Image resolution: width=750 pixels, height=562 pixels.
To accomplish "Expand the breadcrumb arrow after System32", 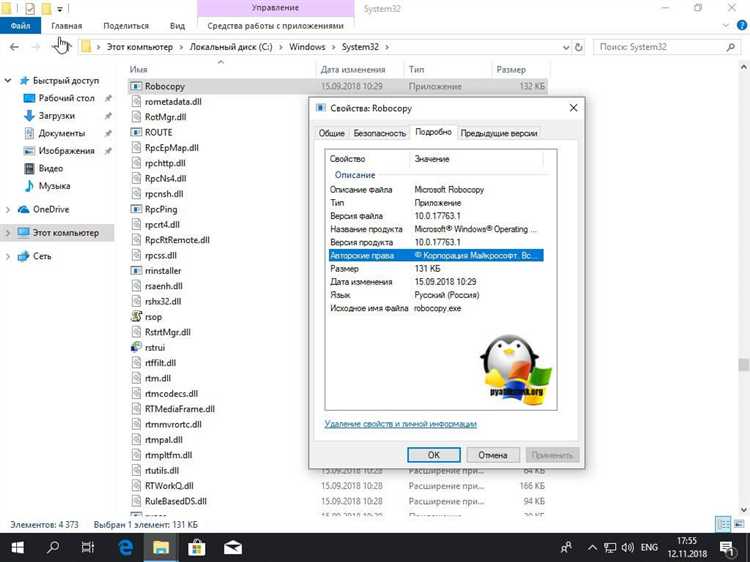I will point(387,47).
